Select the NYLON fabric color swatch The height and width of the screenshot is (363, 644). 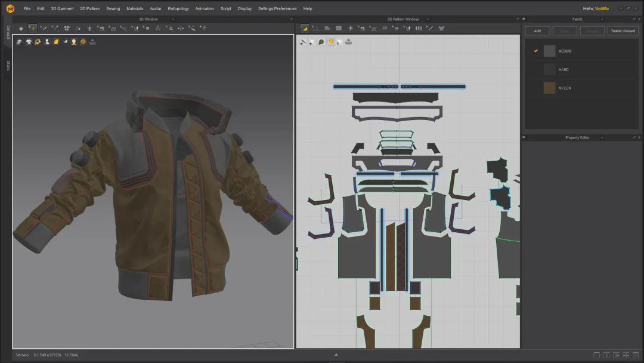[x=549, y=88]
